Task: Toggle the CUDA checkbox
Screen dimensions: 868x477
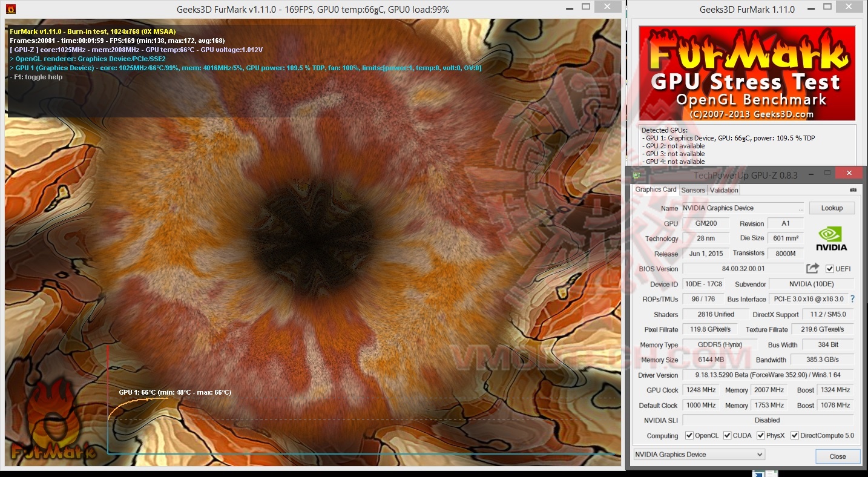Action: [727, 435]
